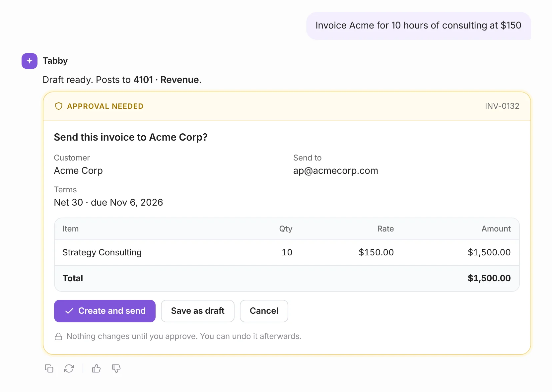This screenshot has width=552, height=392.
Task: Give a thumbs down to the reply
Action: point(116,368)
